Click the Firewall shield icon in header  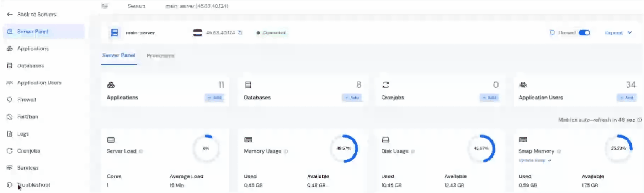tap(552, 33)
